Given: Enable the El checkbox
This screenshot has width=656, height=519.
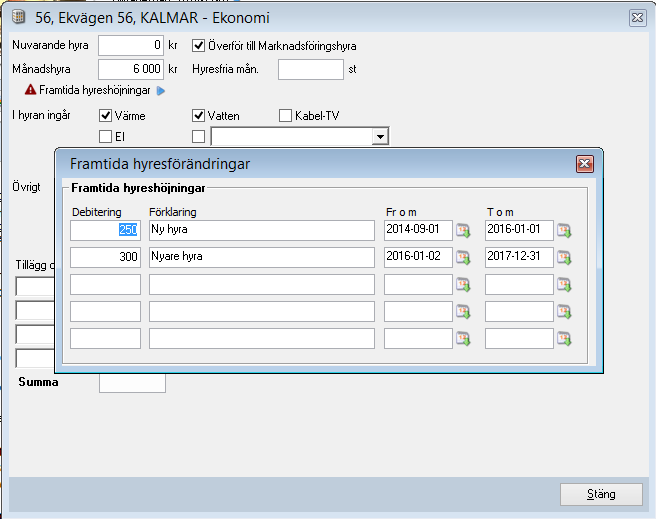Looking at the screenshot, I should click(105, 136).
